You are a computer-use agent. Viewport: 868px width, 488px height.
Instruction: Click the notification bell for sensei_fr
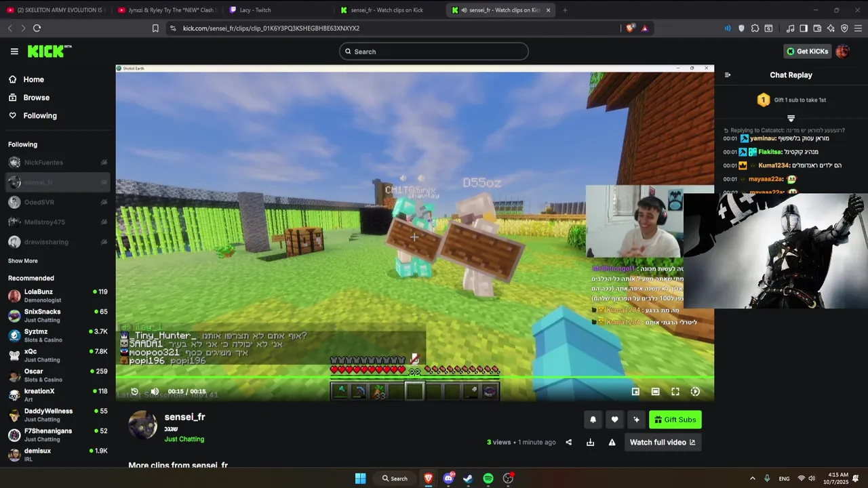(593, 420)
